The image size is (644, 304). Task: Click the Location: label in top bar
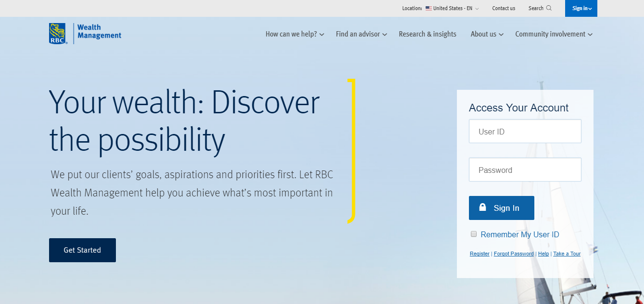click(412, 8)
